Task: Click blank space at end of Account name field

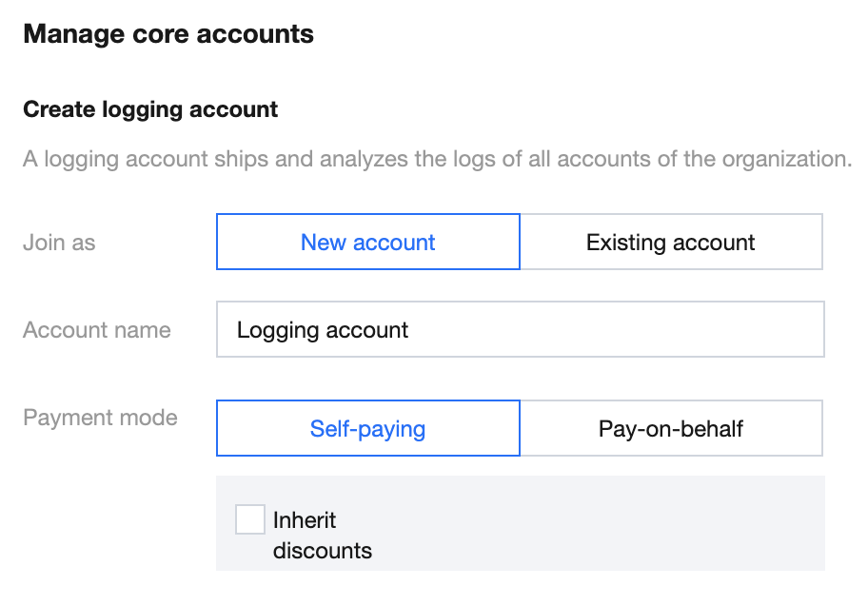Action: (x=714, y=330)
